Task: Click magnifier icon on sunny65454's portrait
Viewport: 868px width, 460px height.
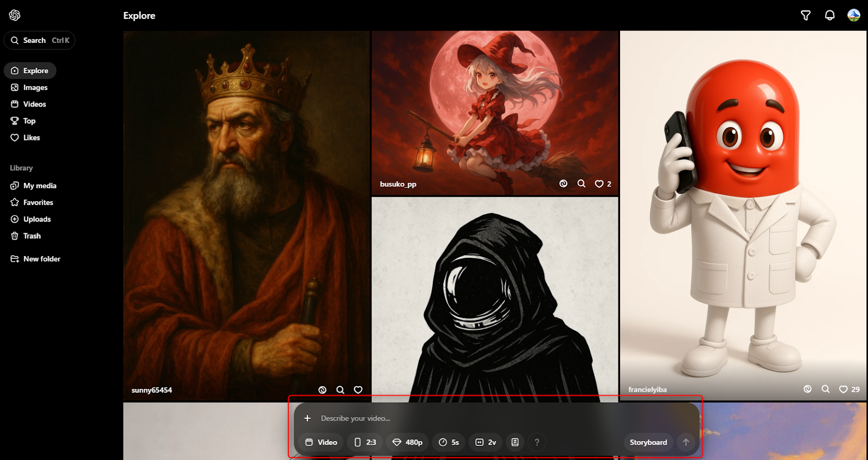Action: coord(340,389)
